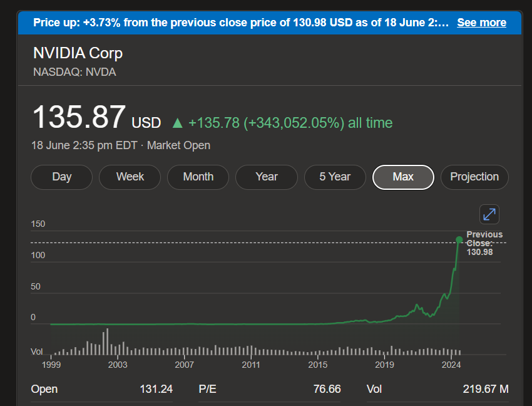Click the NASDAQ: NVDA ticker label
The height and width of the screenshot is (406, 532).
74,72
